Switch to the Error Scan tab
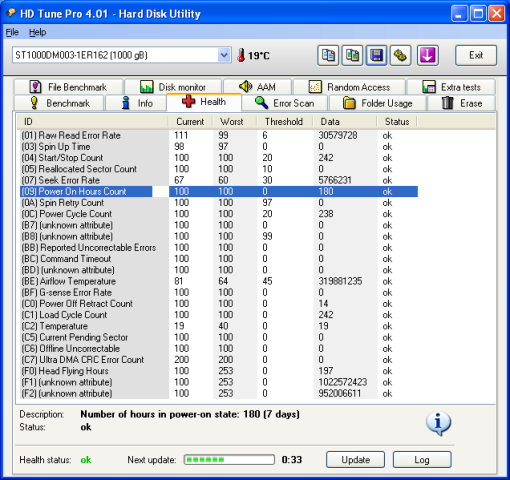 285,103
